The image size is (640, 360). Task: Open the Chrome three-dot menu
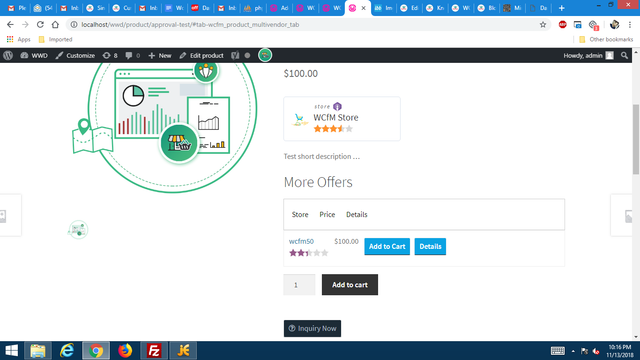(630, 24)
